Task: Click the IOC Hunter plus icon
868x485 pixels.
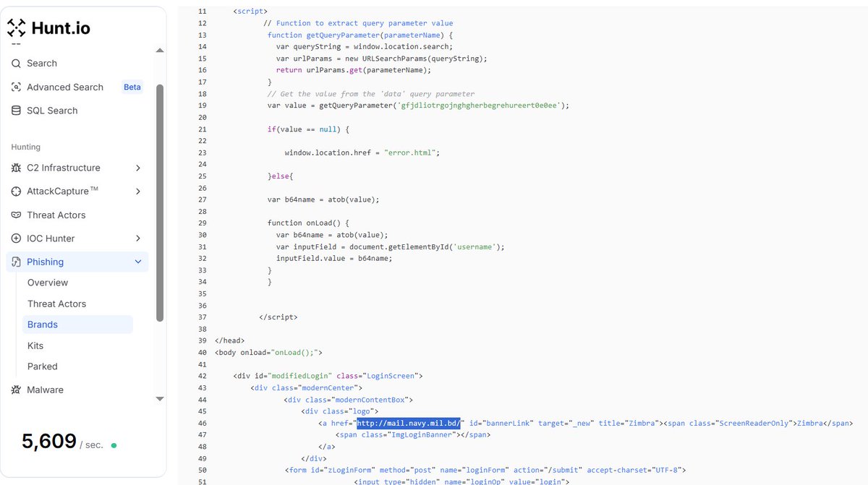Action: point(16,239)
